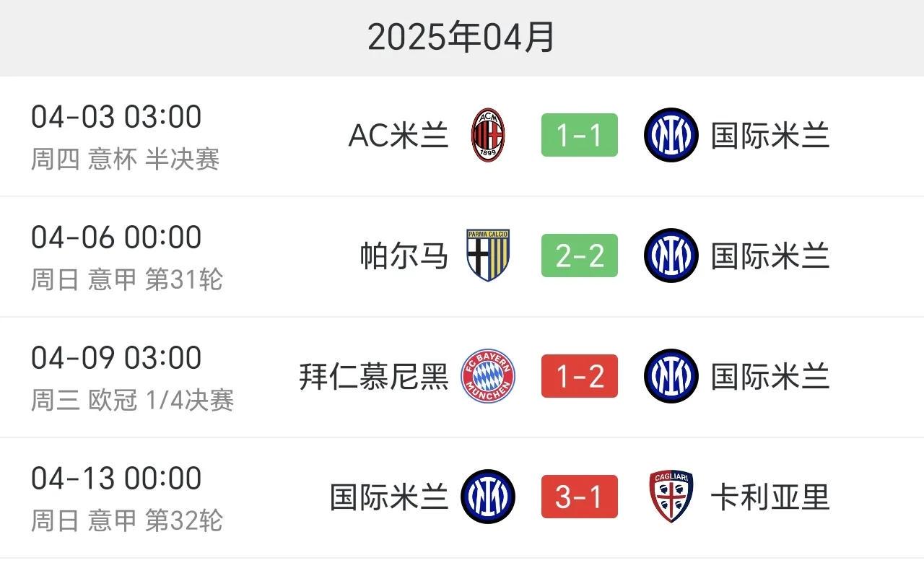Viewport: 924px width, 563px height.
Task: Select the 拜仁慕尼黑 team name
Action: click(374, 376)
